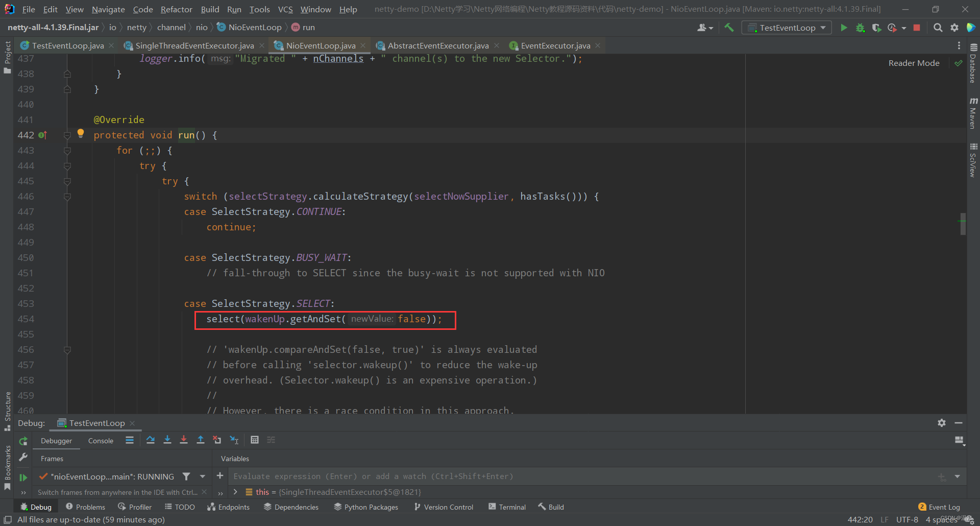Open the Python Packages tool window
980x526 pixels.
tap(366, 507)
